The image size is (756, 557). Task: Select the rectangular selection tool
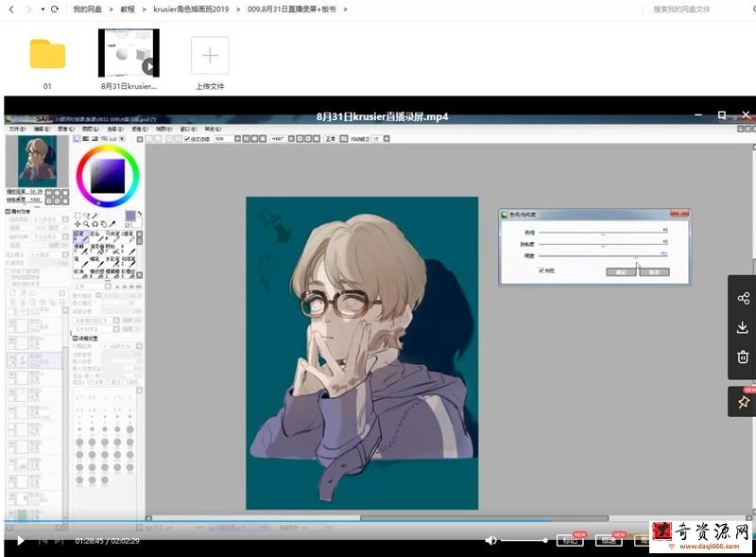click(x=77, y=216)
